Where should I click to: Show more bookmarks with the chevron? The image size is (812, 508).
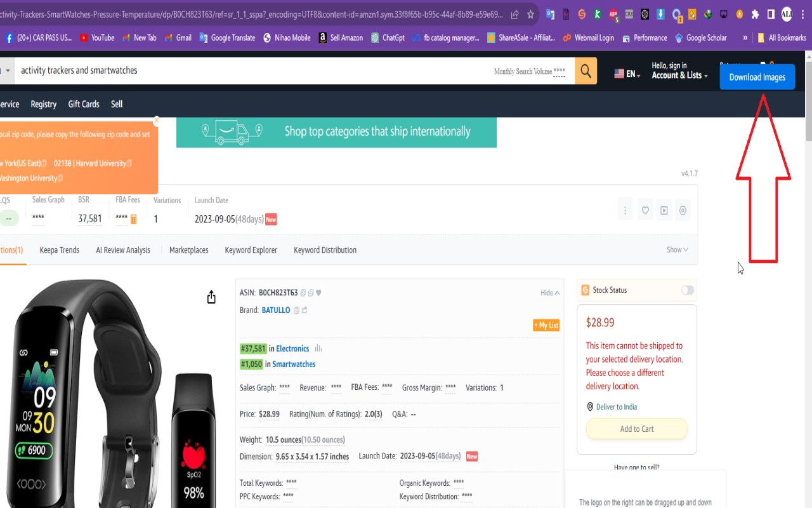tap(745, 37)
